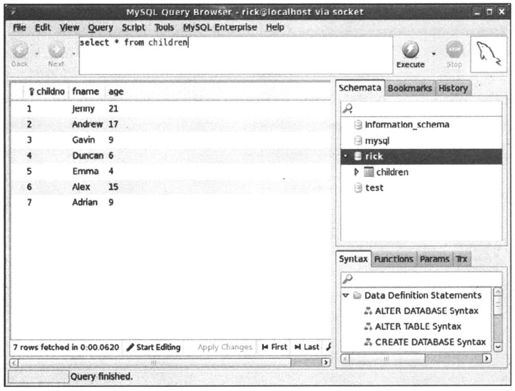The width and height of the screenshot is (515, 391).
Task: Open the Query menu
Action: click(x=100, y=28)
